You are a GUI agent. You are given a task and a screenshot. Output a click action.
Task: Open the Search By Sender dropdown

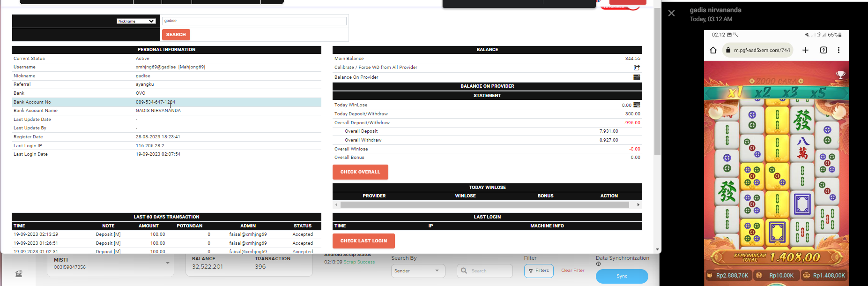(x=418, y=271)
